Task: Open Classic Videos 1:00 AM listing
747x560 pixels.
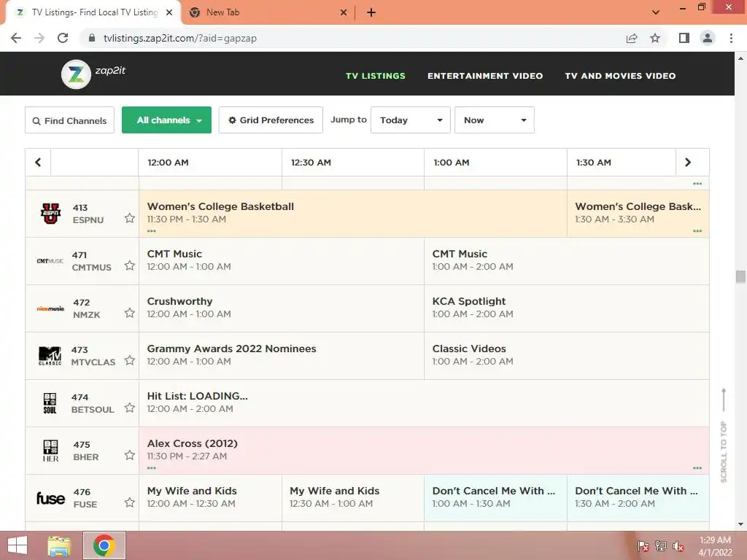Action: click(566, 356)
